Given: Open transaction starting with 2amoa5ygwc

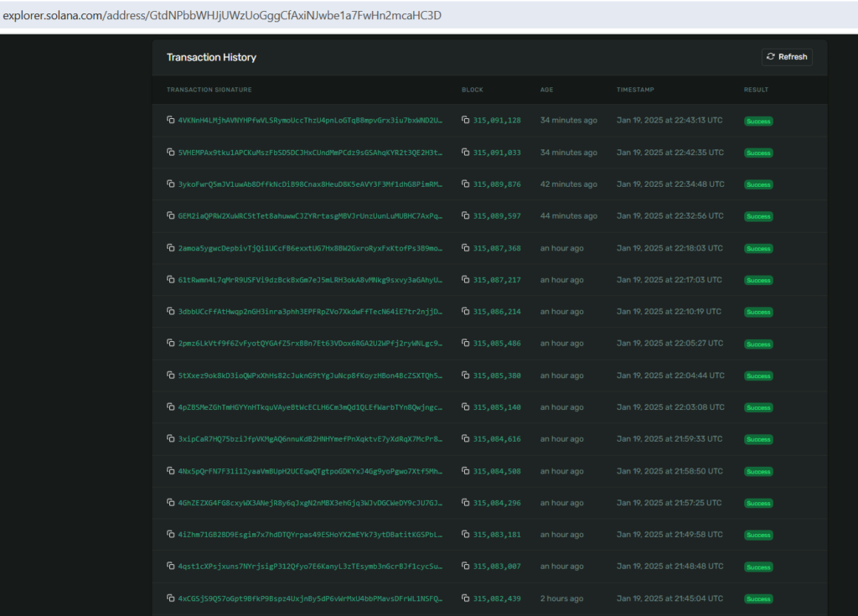Looking at the screenshot, I should coord(310,248).
